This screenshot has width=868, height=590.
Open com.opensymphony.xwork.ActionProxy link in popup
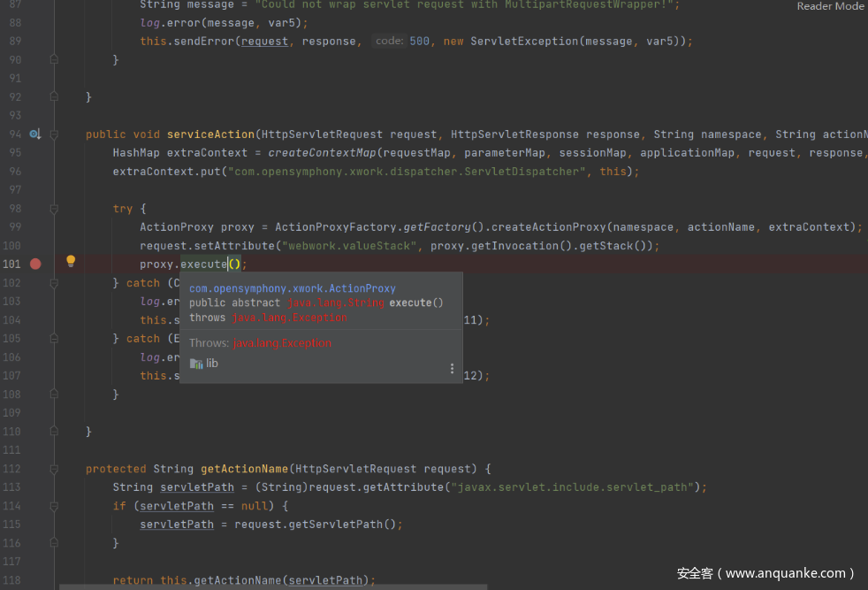[x=292, y=288]
